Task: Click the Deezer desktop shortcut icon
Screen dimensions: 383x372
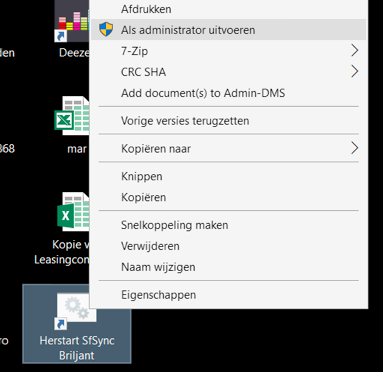Action: (72, 21)
